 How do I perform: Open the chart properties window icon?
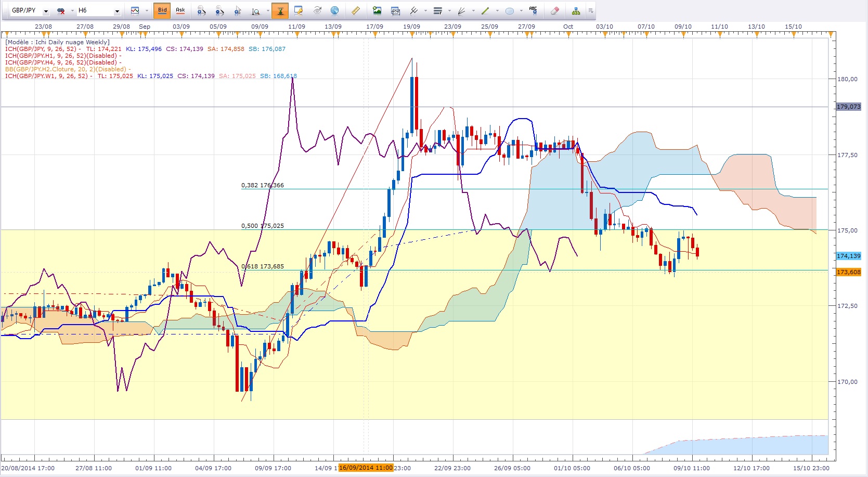(x=299, y=10)
